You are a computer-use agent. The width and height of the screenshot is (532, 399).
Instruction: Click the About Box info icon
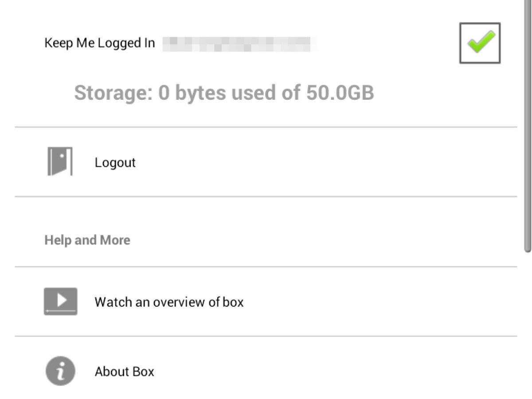(x=60, y=371)
